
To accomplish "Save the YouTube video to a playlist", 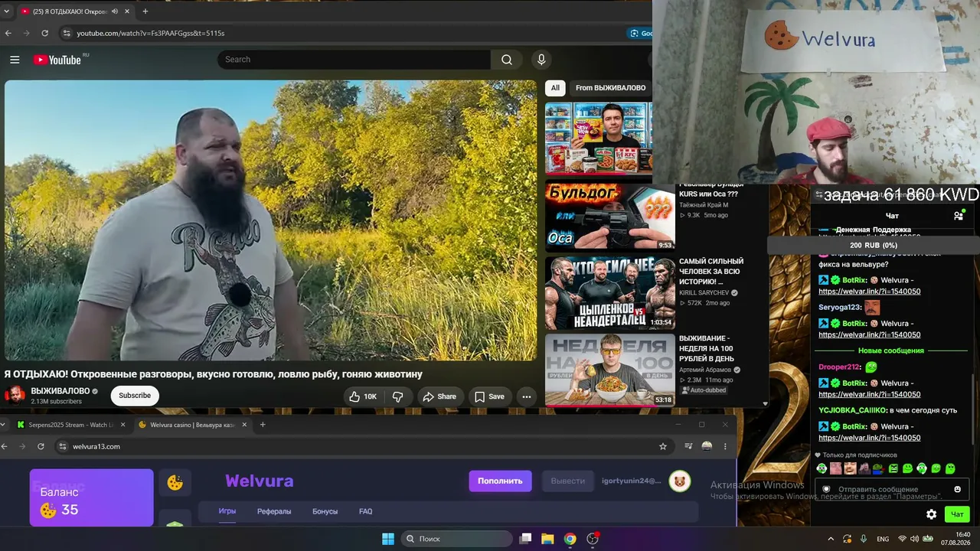I will pos(489,396).
